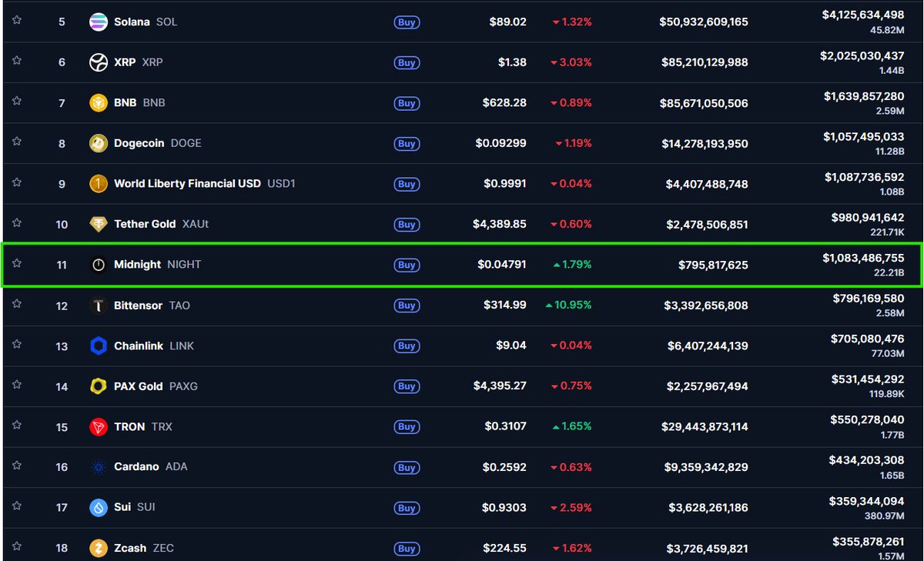Open the Chainlink name link
This screenshot has width=924, height=561.
(x=139, y=346)
